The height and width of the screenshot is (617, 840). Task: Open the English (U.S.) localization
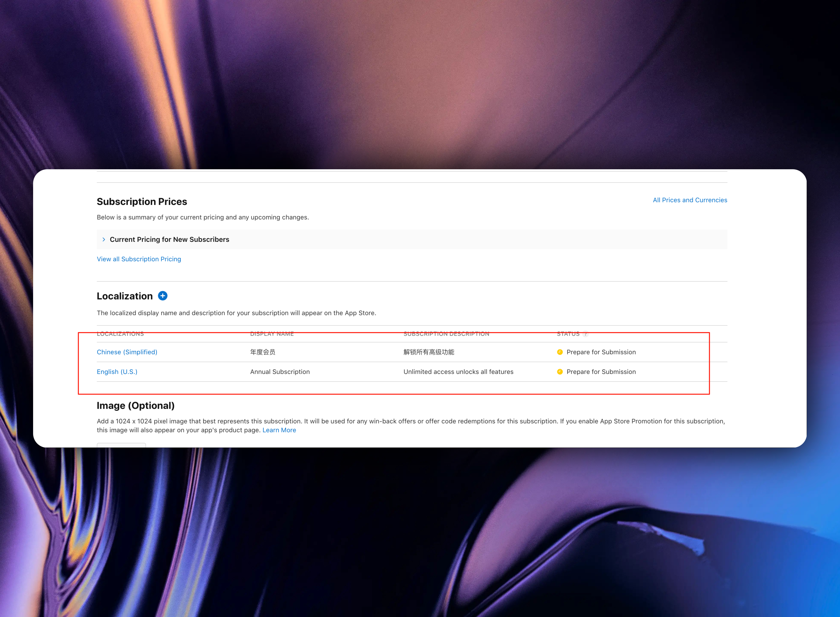[x=117, y=372]
